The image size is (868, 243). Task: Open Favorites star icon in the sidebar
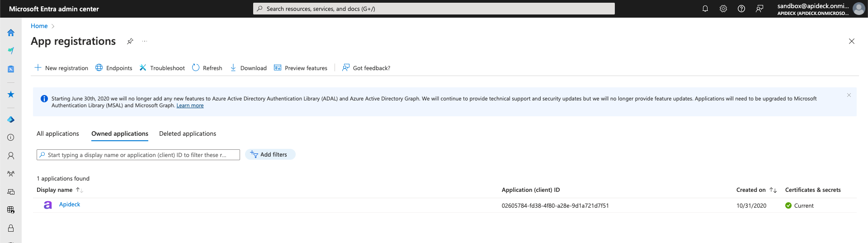pyautogui.click(x=11, y=95)
